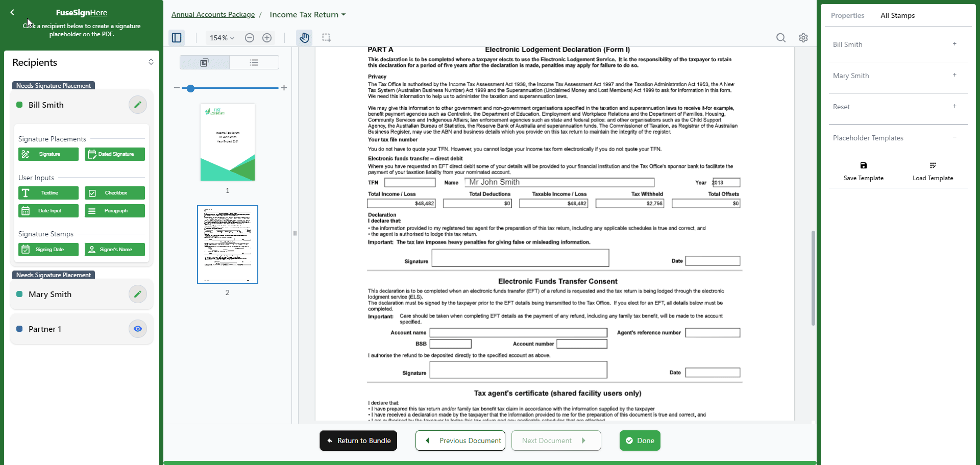Click the zoom in plus icon

click(267, 38)
